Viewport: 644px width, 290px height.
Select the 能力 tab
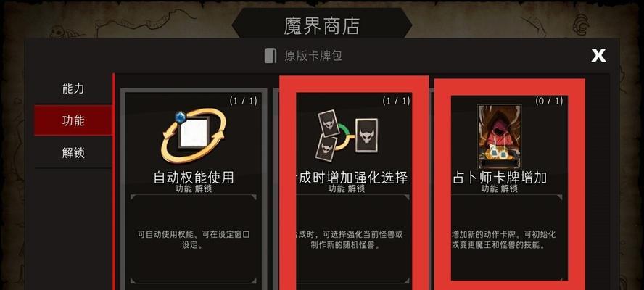[x=73, y=88]
